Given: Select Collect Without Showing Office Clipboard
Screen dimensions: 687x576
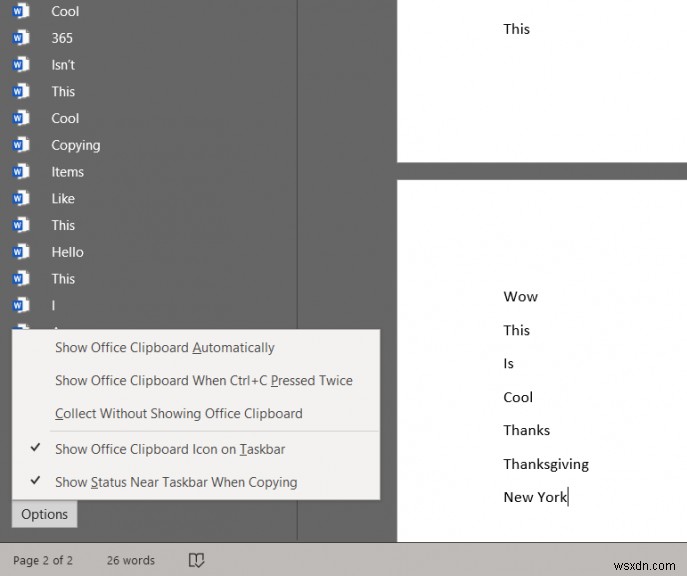Looking at the screenshot, I should point(196,413).
